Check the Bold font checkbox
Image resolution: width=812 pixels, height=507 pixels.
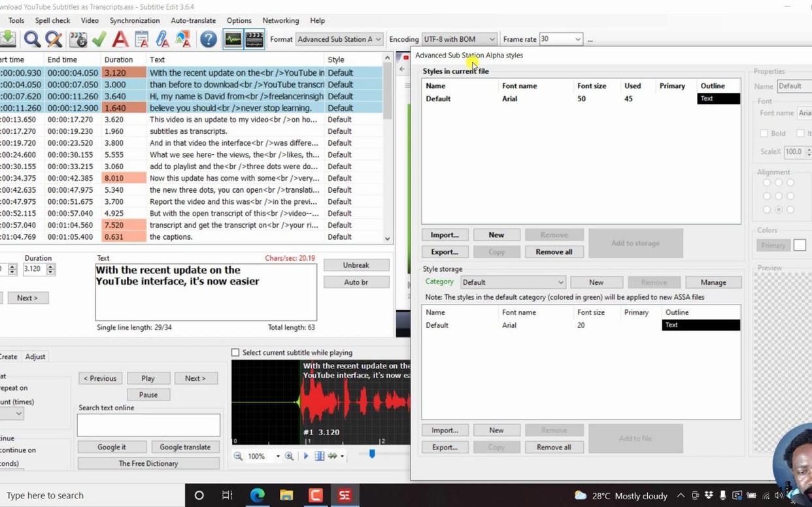coord(764,133)
